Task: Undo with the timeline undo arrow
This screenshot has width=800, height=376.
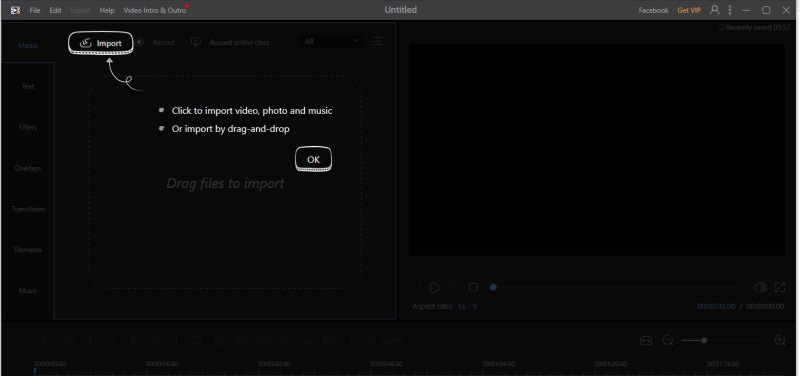Action: click(x=47, y=340)
